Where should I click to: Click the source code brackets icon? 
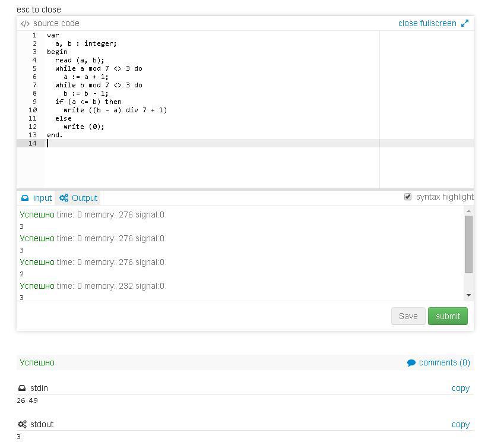click(25, 24)
